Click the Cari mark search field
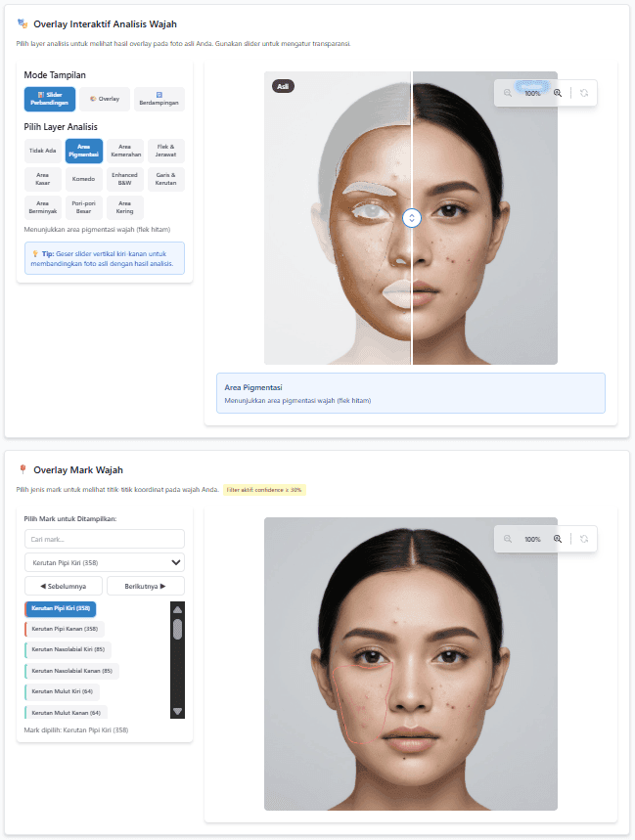The width and height of the screenshot is (635, 840). tap(104, 539)
